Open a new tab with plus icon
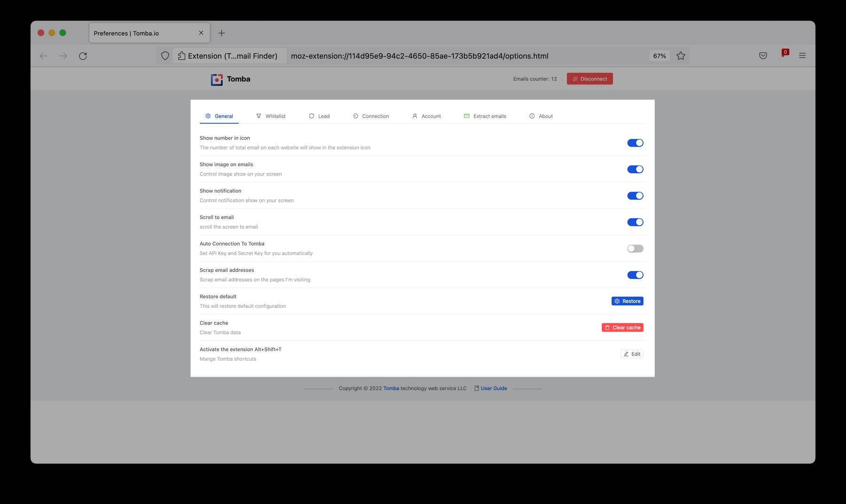Image resolution: width=846 pixels, height=504 pixels. pyautogui.click(x=221, y=33)
